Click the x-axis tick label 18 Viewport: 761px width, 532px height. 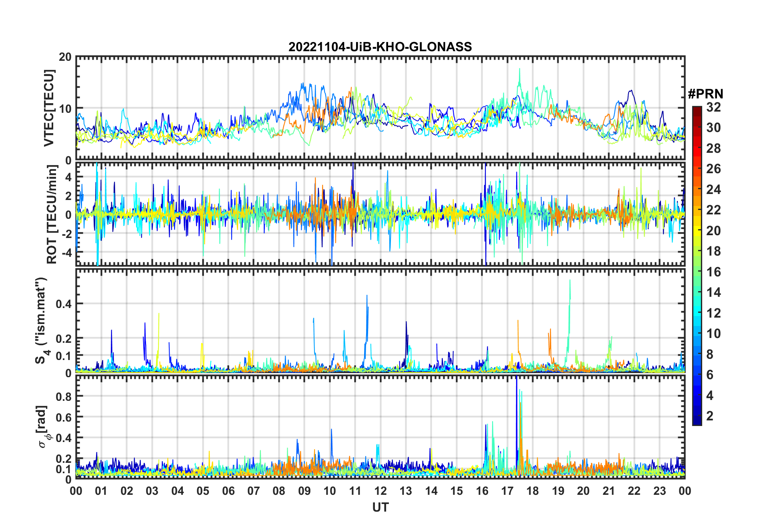pos(533,491)
